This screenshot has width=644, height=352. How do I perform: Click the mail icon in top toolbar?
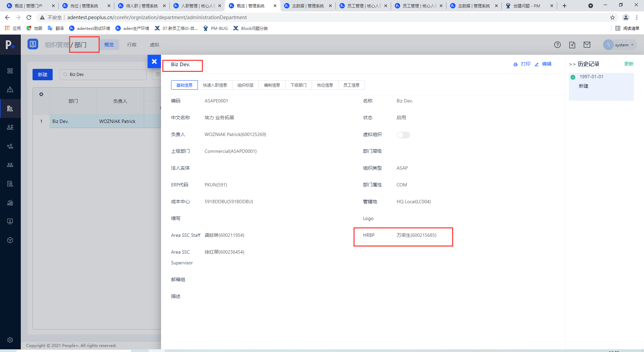[x=587, y=45]
